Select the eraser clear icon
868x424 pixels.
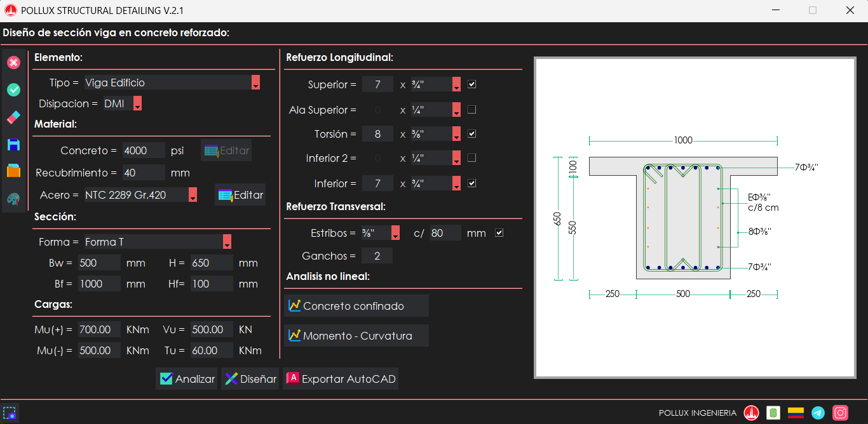pyautogui.click(x=13, y=117)
